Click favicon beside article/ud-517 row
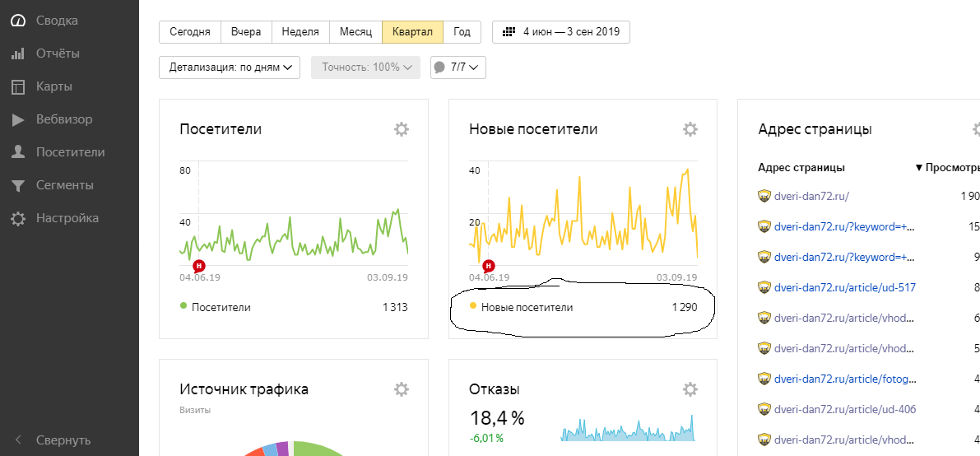Viewport: 980px width, 456px height. point(763,287)
